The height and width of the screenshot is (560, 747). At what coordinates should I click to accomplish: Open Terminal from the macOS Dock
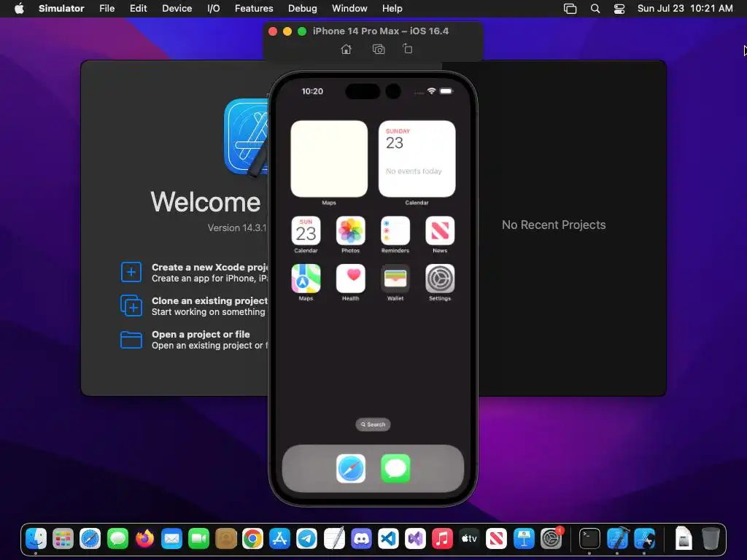point(589,539)
